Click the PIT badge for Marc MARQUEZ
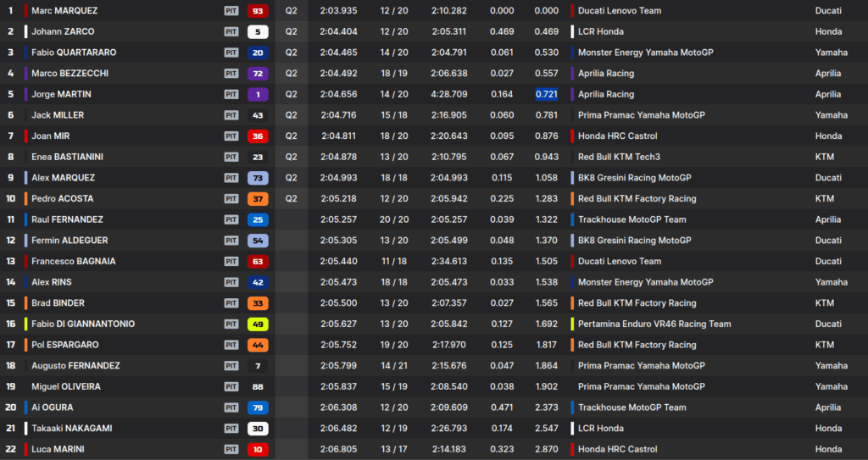The image size is (868, 460). 231,10
